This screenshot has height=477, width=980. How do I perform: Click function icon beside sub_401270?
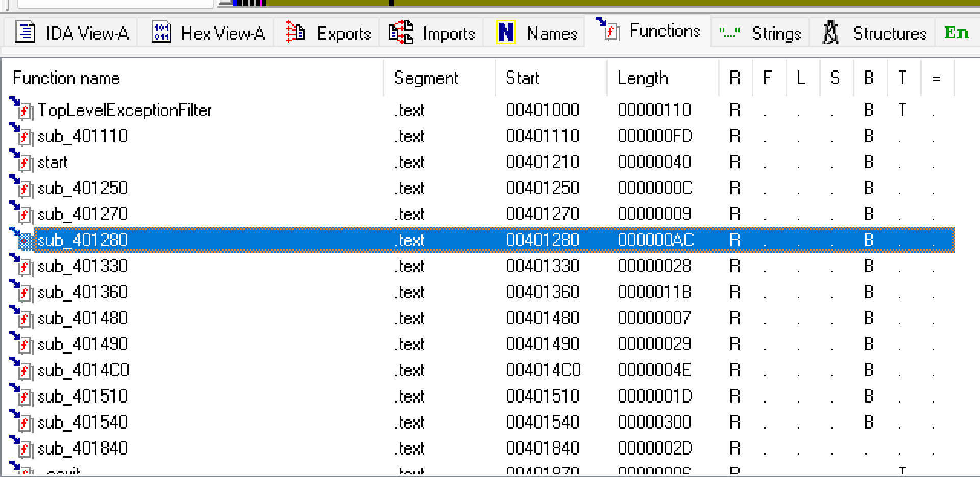21,213
